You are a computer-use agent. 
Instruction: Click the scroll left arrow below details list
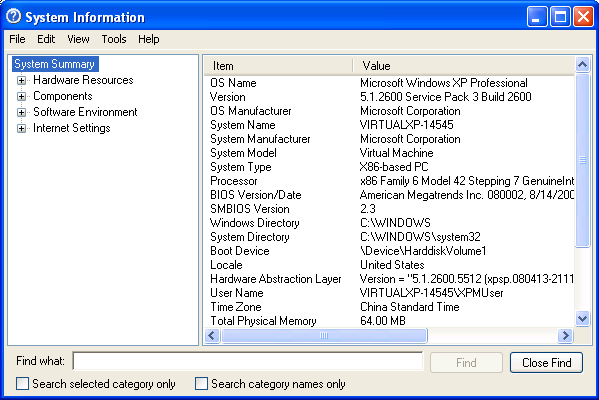[212, 336]
